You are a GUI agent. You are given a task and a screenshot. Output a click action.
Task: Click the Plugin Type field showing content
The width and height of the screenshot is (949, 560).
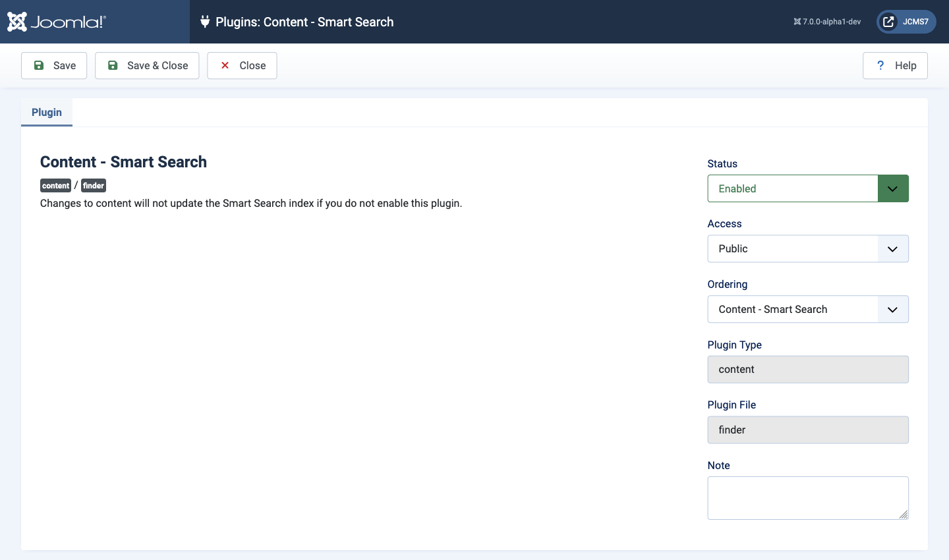click(x=808, y=370)
